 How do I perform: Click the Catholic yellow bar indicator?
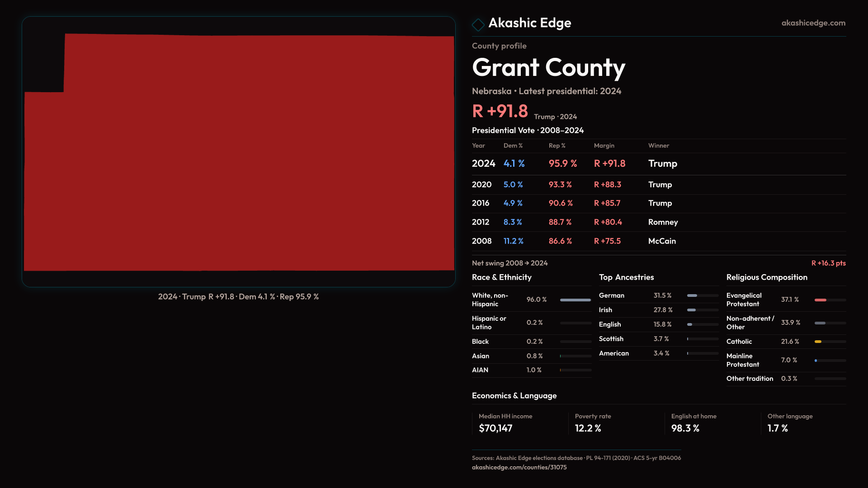coord(818,342)
